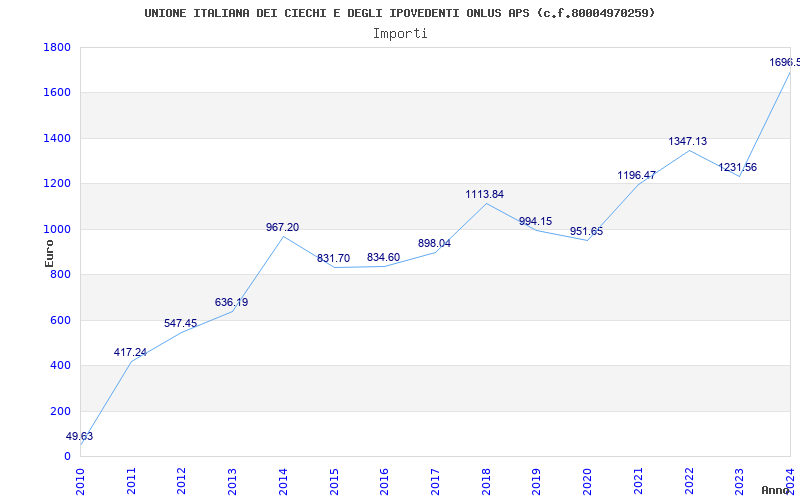Click x-axis year 2024
800x500 pixels.
790,481
